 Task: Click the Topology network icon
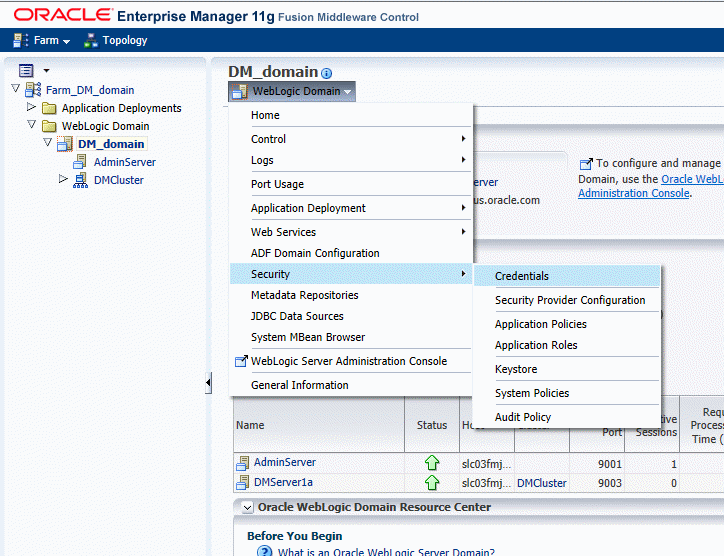pyautogui.click(x=90, y=40)
